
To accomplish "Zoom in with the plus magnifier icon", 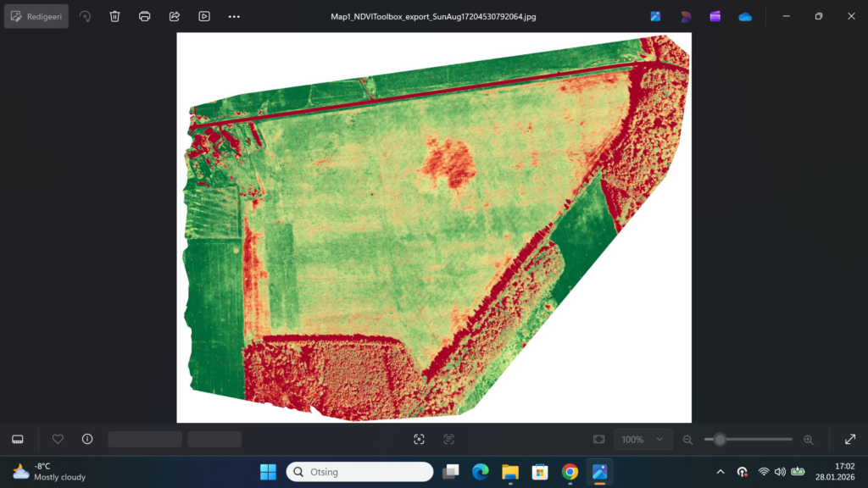I will [x=808, y=439].
